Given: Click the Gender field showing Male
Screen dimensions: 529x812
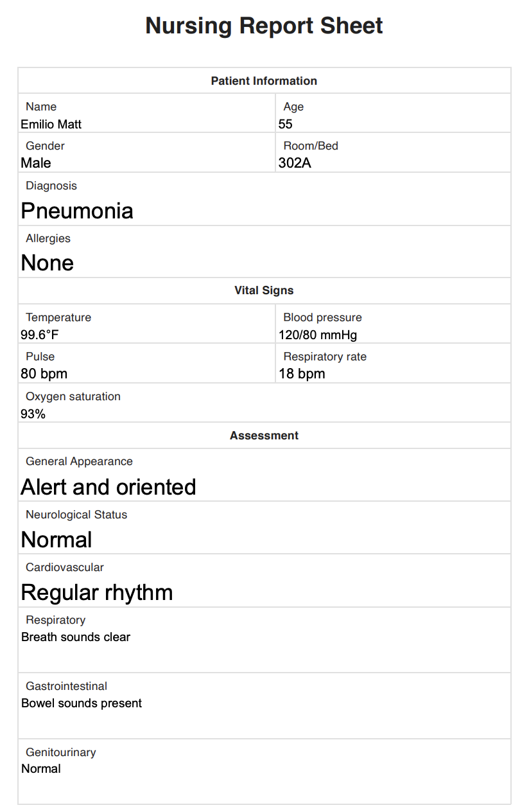Looking at the screenshot, I should (x=146, y=163).
